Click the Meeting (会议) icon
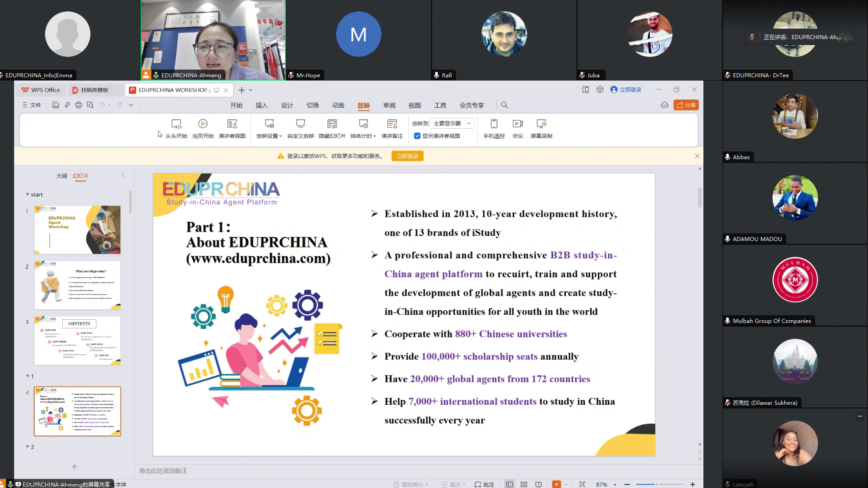Screen dimensions: 868x488 pyautogui.click(x=518, y=124)
